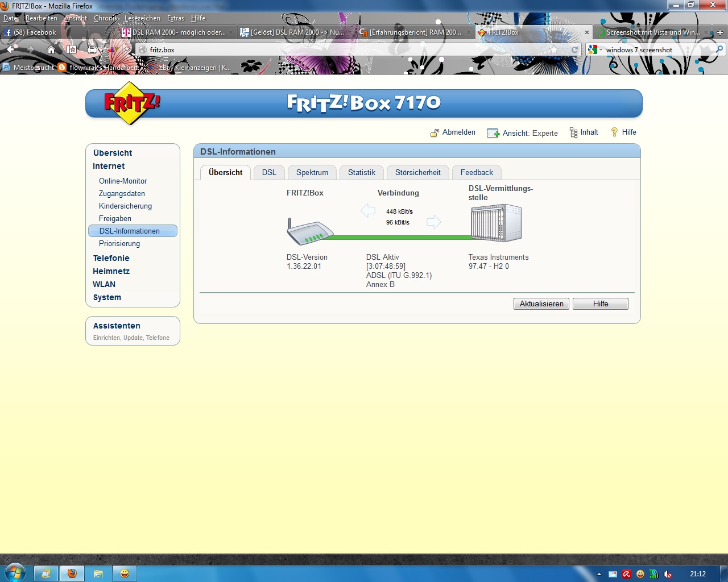Select the DSL tab
The image size is (728, 582).
coord(269,172)
